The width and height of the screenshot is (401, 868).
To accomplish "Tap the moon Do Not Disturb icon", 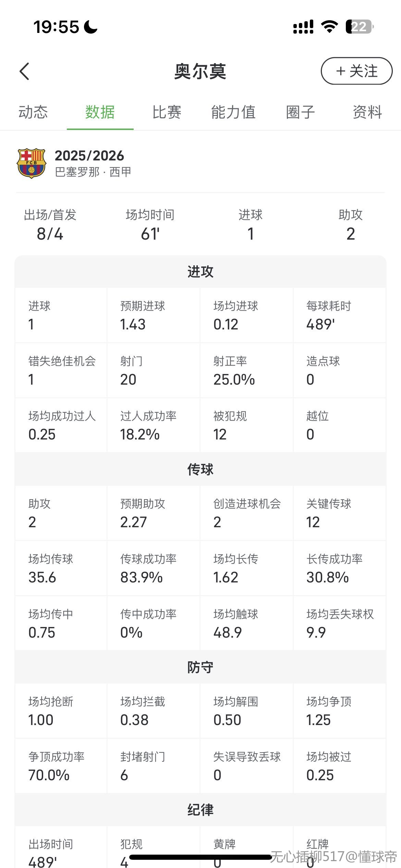I will click(90, 27).
